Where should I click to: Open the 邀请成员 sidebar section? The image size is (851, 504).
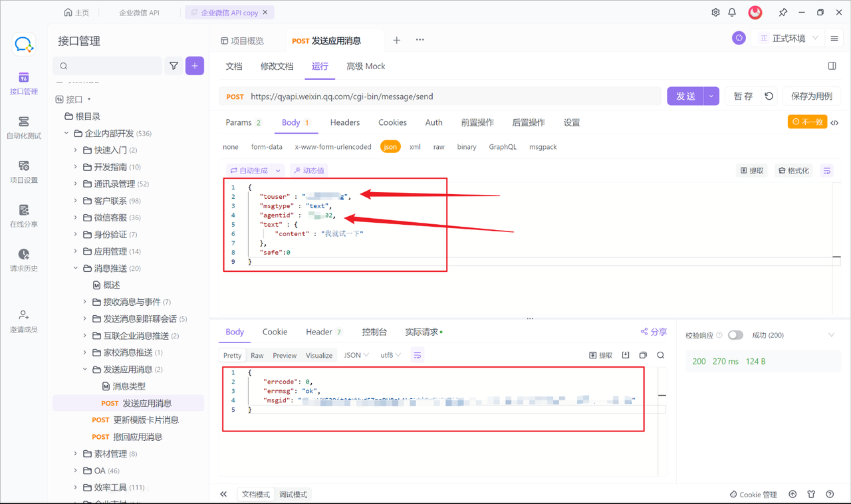(x=24, y=322)
